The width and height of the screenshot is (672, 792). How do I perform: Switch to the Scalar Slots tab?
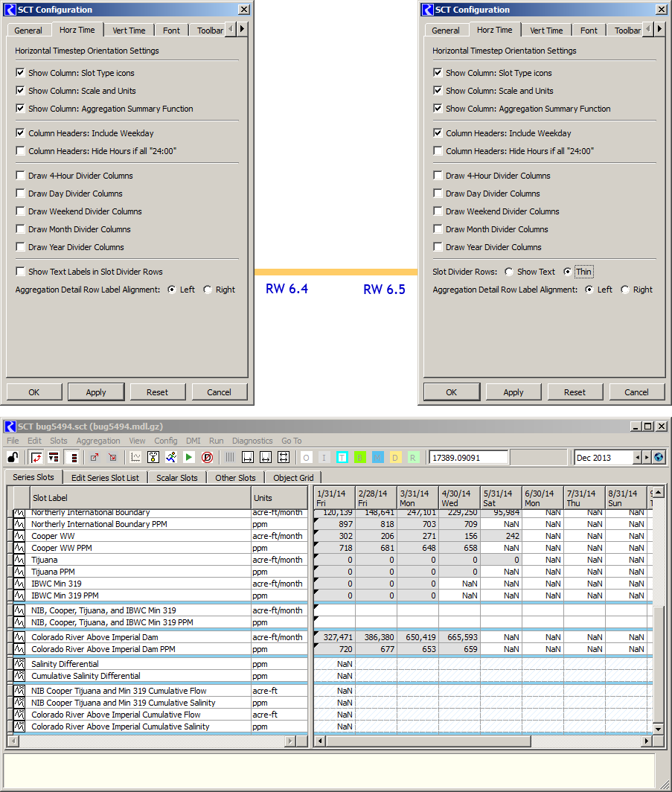(176, 478)
